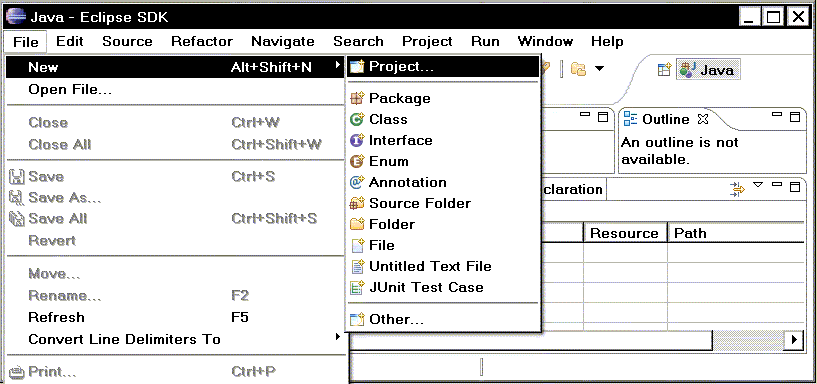Open the Help menu
Screen dimensions: 817x384
coord(607,42)
